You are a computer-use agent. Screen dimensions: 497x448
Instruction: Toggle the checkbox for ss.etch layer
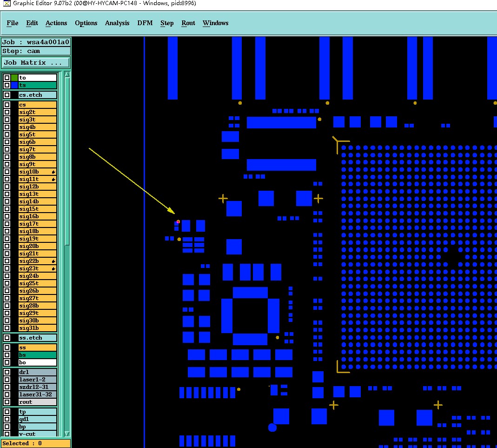[7, 338]
